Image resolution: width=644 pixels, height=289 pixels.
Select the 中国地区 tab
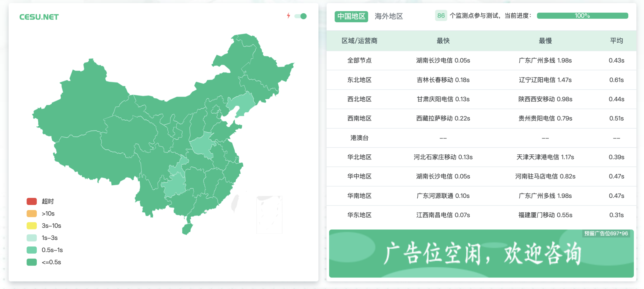[351, 16]
